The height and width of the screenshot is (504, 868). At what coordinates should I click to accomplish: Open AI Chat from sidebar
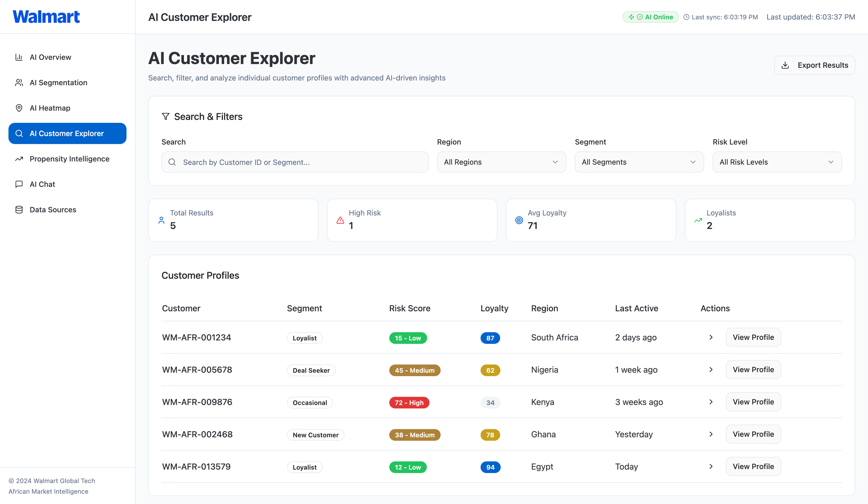tap(67, 184)
